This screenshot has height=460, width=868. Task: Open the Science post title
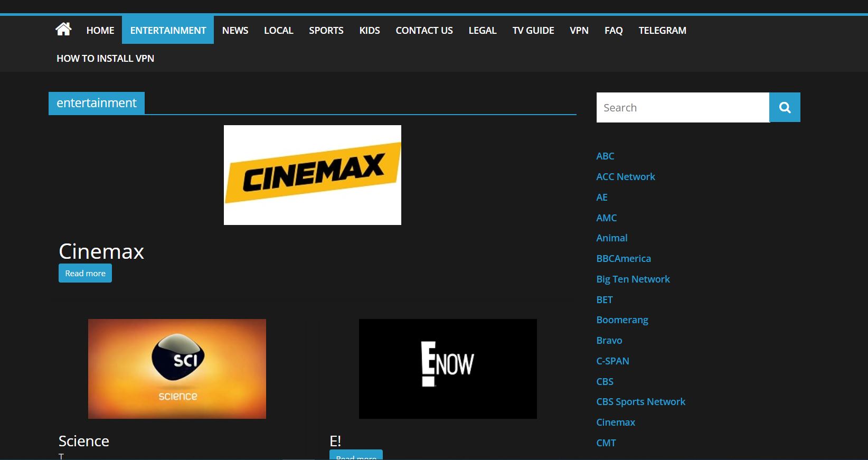pos(84,441)
